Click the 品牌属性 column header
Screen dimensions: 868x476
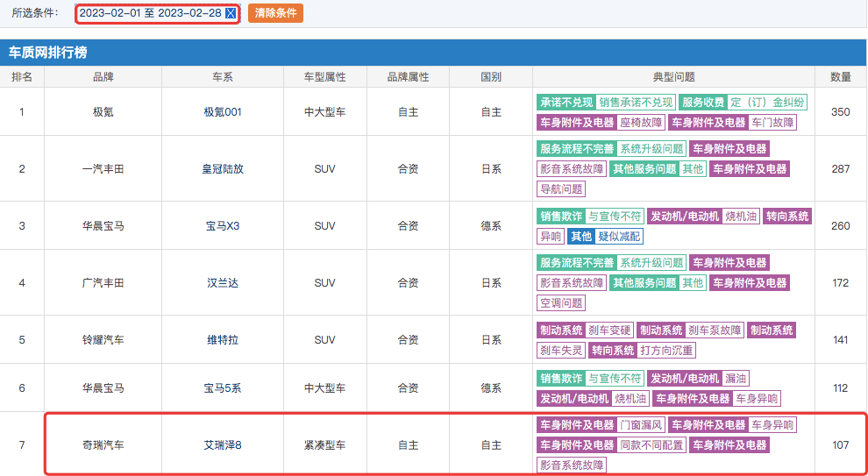tap(408, 77)
